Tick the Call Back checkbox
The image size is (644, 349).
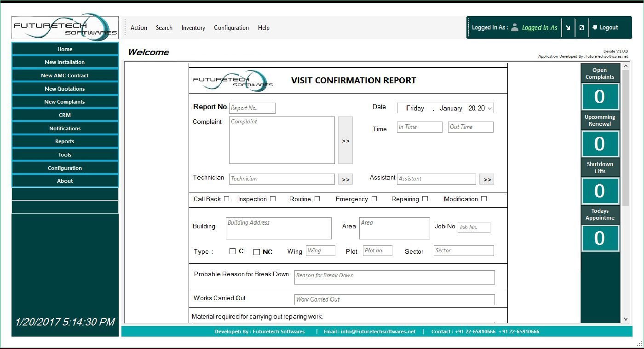226,199
